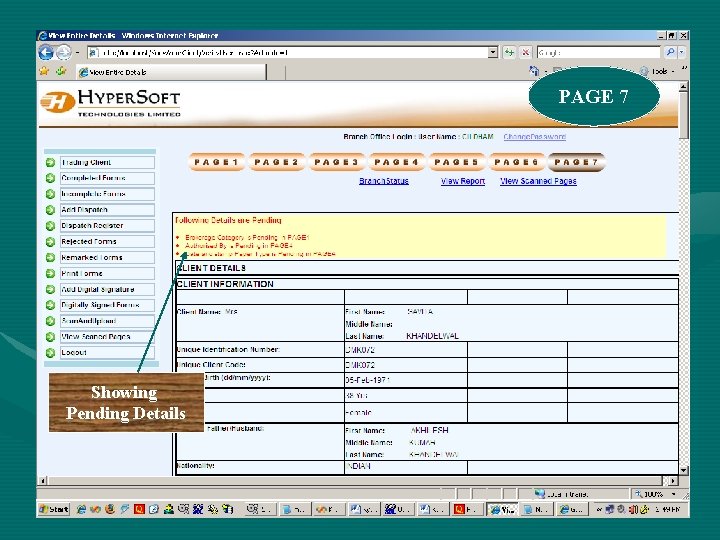This screenshot has width=720, height=540.
Task: Go to PAGE 2 button
Action: [276, 162]
